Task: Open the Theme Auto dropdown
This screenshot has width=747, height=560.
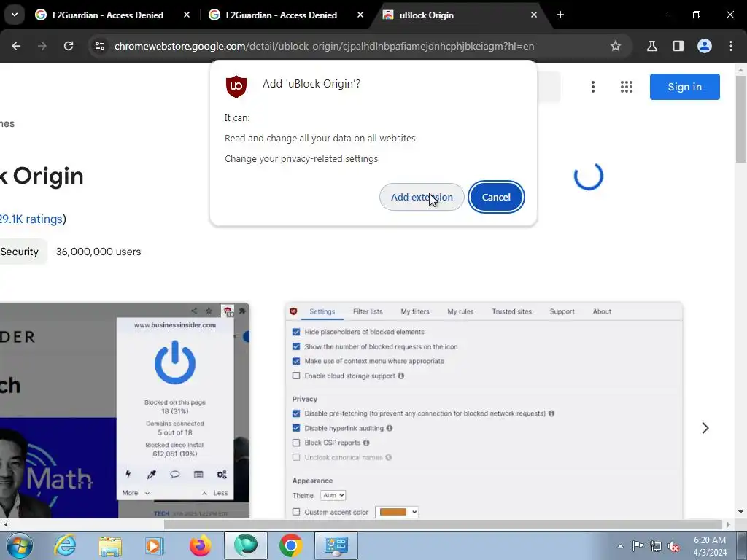Action: tap(333, 495)
